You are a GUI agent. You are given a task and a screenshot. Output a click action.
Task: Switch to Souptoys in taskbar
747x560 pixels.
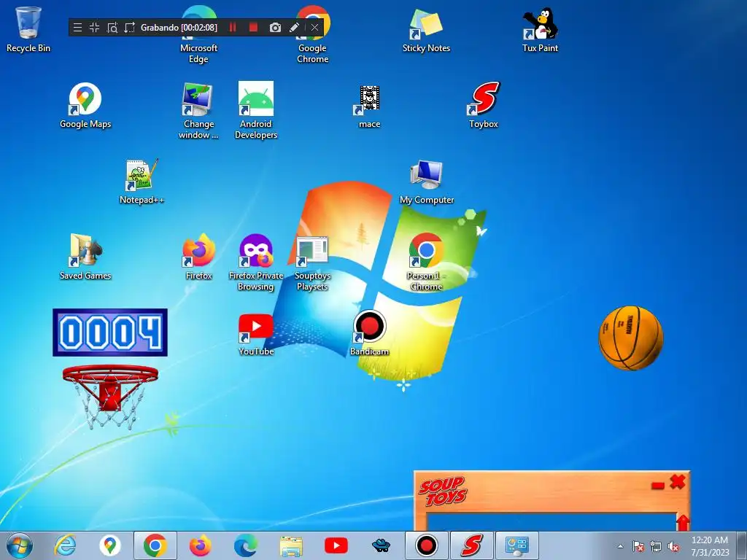point(472,545)
